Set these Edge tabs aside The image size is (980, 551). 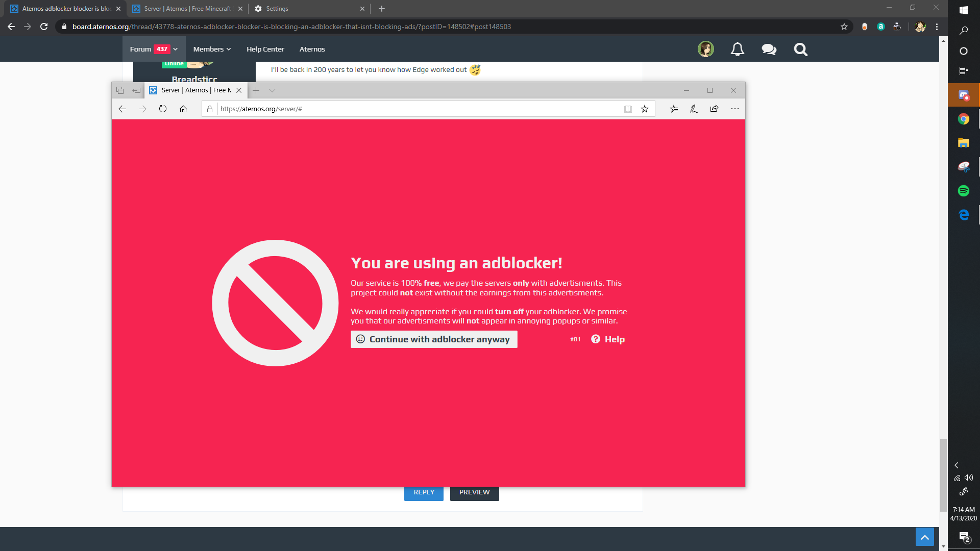coord(136,90)
